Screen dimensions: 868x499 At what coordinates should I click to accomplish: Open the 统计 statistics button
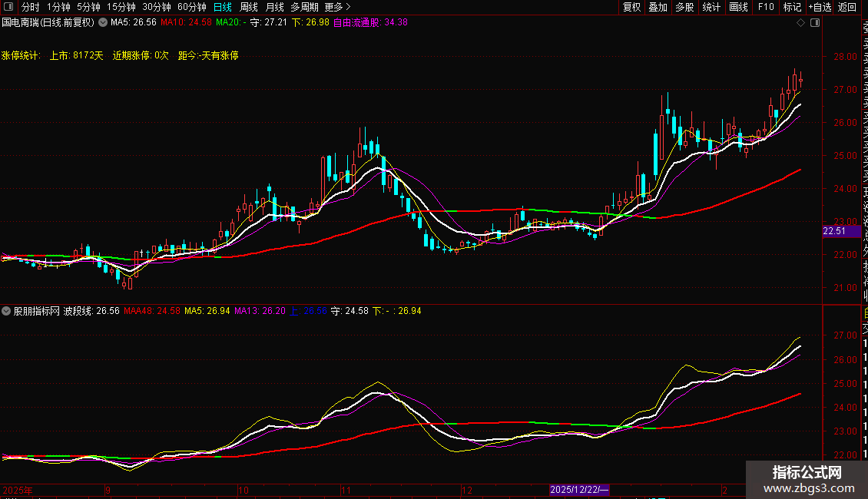[x=711, y=7]
